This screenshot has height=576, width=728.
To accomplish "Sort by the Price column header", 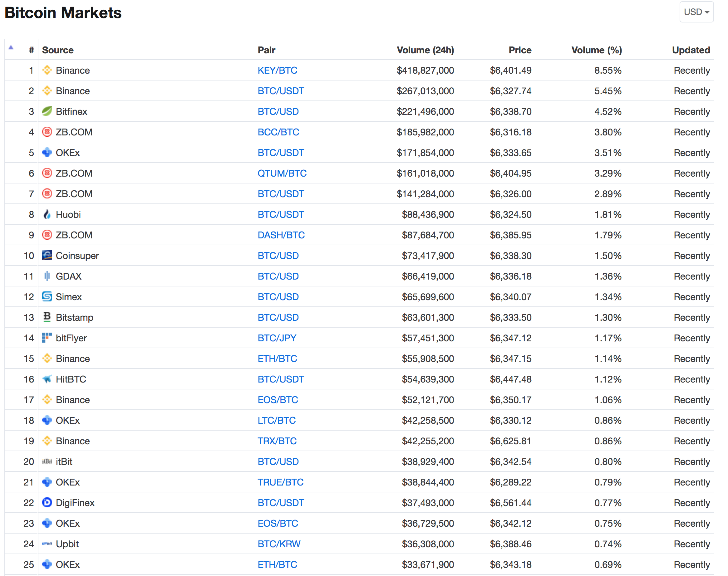I will 519,50.
